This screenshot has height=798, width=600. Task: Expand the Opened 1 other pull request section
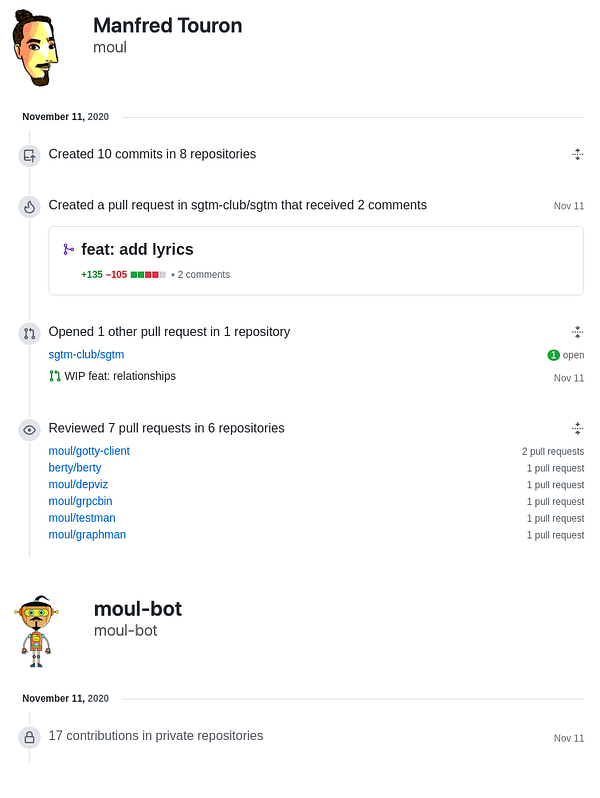coord(577,332)
